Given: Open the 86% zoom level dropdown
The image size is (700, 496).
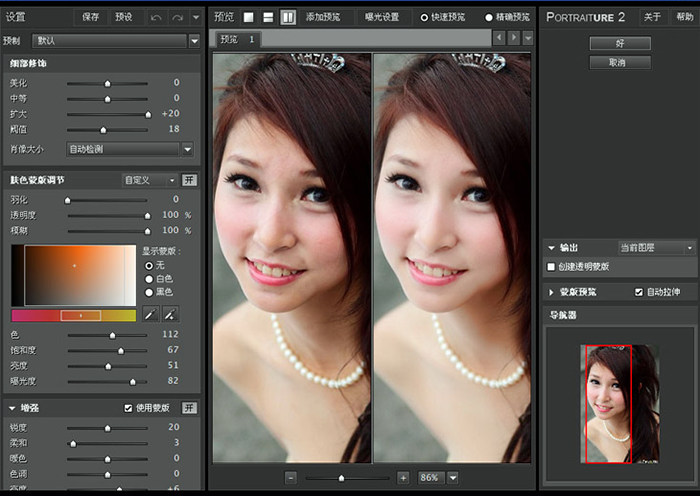Looking at the screenshot, I should (x=453, y=478).
